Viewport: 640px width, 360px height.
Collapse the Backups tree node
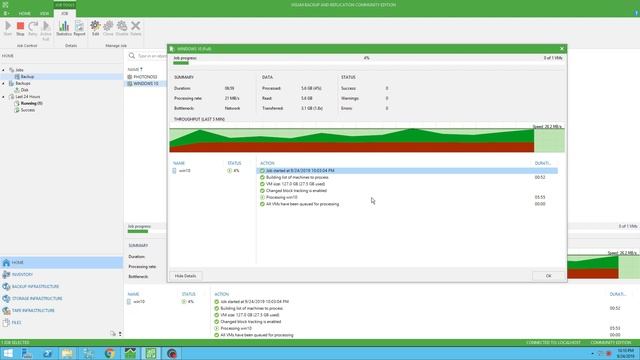(4, 83)
